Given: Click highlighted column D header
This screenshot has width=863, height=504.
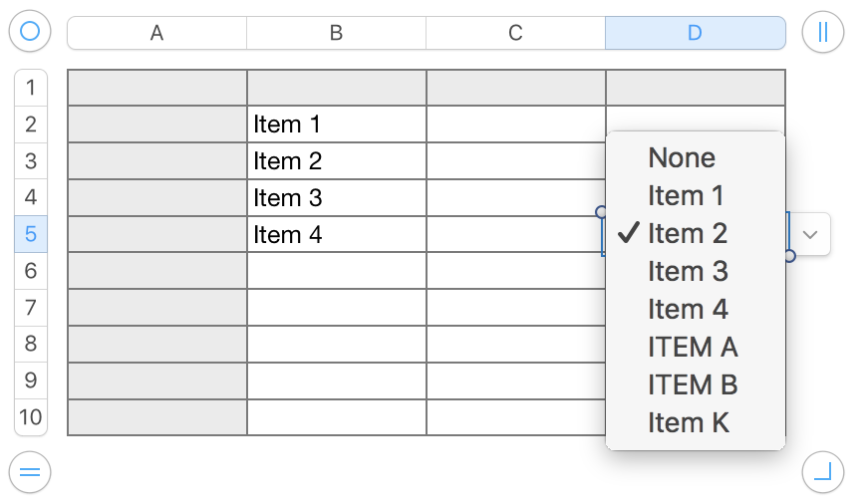Looking at the screenshot, I should (x=695, y=33).
